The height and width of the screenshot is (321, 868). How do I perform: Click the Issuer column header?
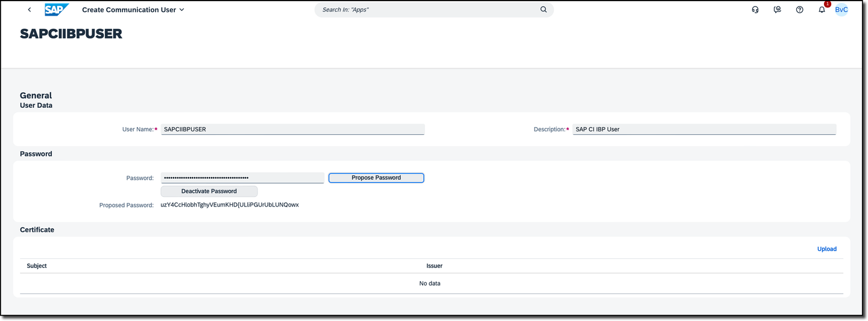pyautogui.click(x=435, y=266)
